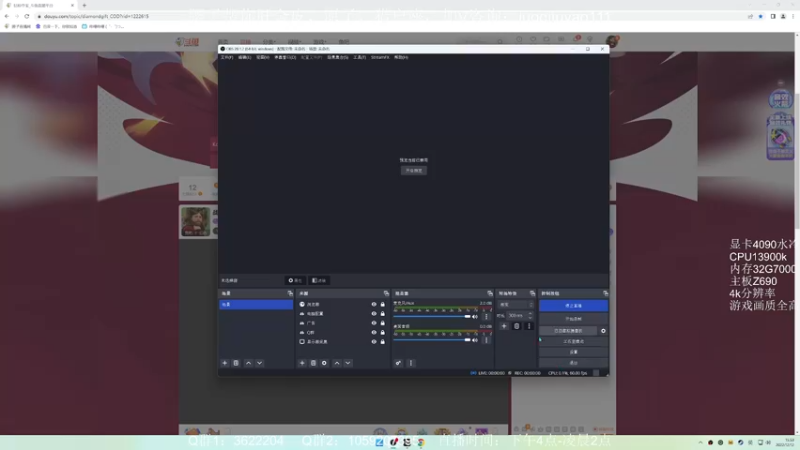800x450 pixels.
Task: Move scene up in Scenes dock
Action: click(x=248, y=363)
